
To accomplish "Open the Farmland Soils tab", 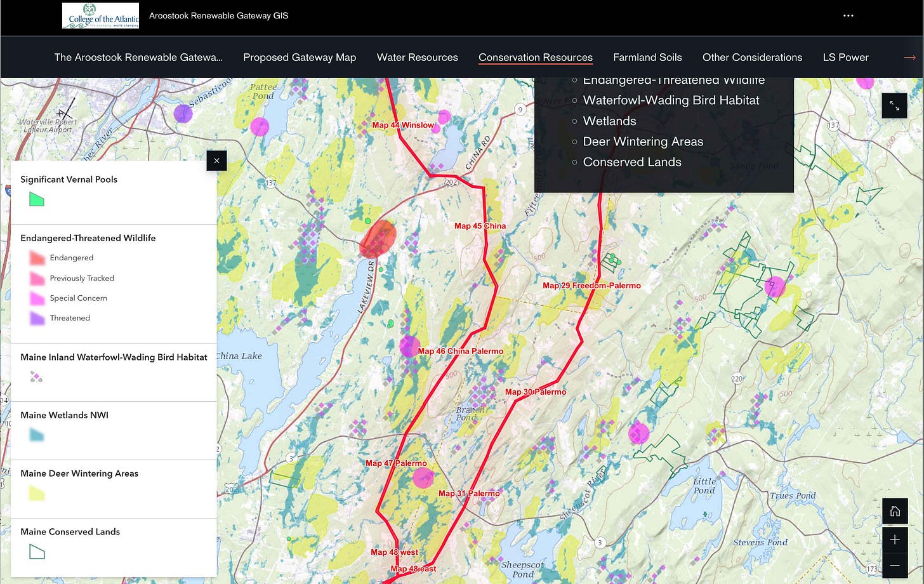I will click(647, 57).
